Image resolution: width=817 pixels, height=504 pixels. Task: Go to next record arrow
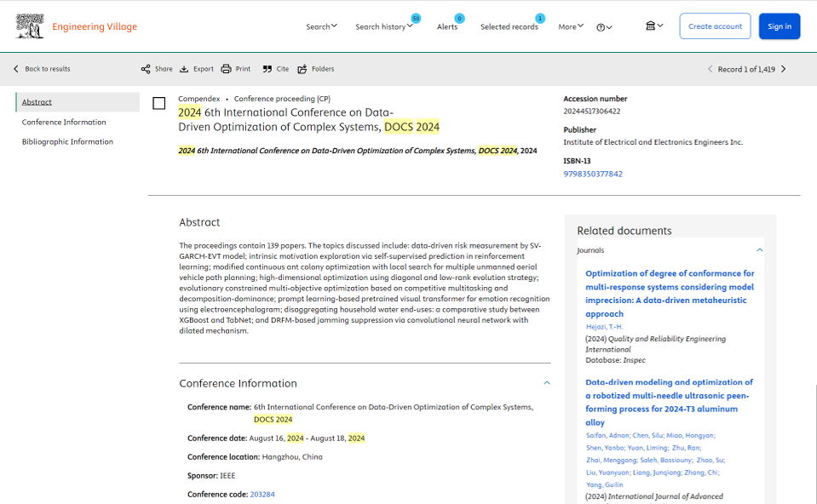(784, 69)
